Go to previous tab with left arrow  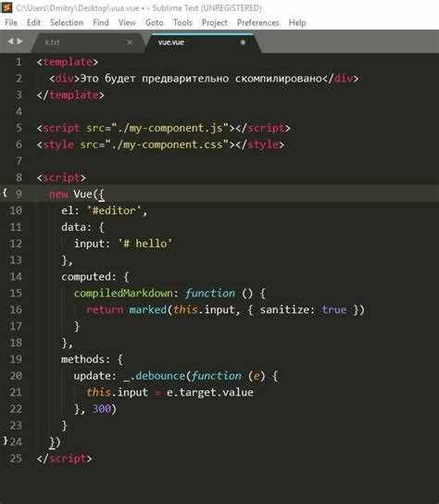click(10, 42)
